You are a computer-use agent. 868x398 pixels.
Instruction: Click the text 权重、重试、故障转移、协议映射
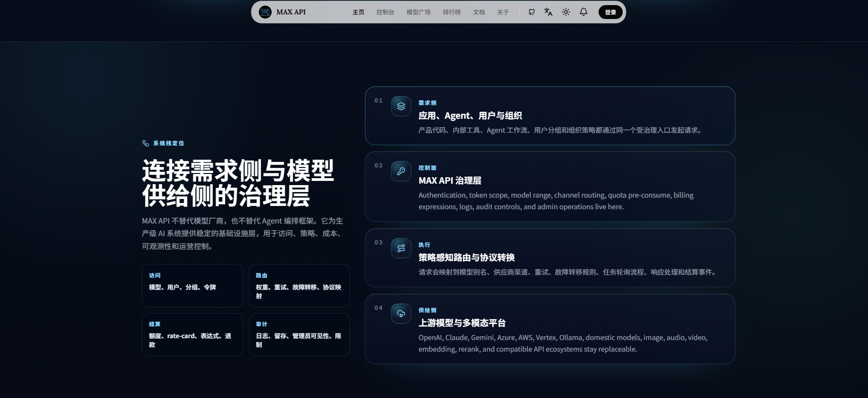(x=299, y=292)
